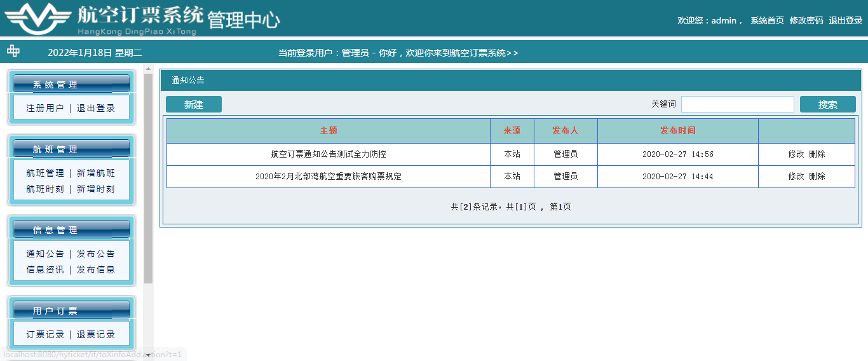The height and width of the screenshot is (361, 868).
Task: Open the 修改密码 link
Action: [x=806, y=20]
